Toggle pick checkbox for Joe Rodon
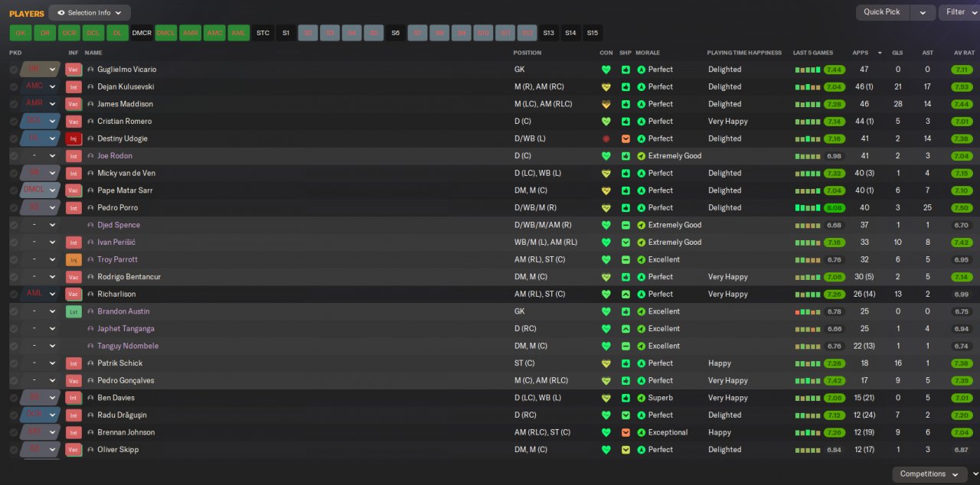This screenshot has width=980, height=485. 14,156
